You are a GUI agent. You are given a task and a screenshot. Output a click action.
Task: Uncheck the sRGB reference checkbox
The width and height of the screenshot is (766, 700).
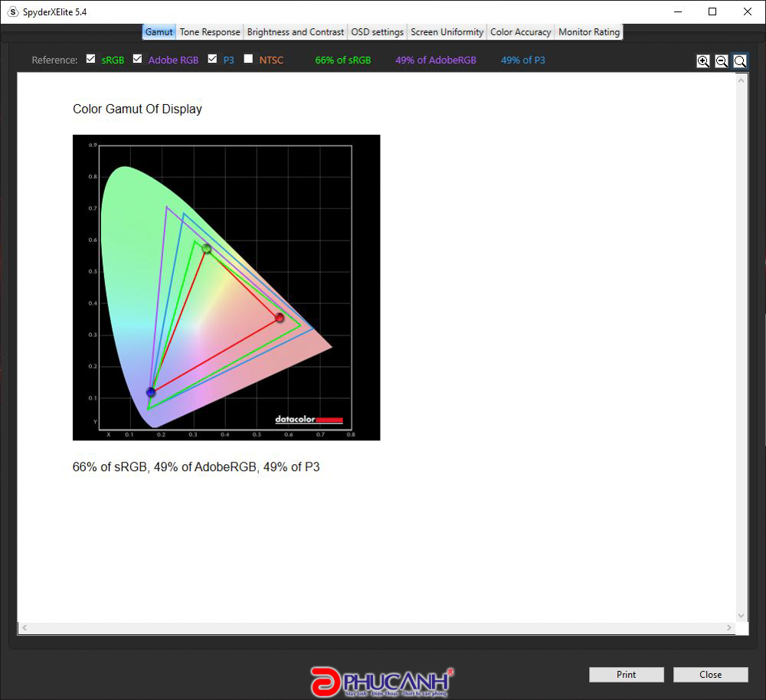tap(91, 59)
